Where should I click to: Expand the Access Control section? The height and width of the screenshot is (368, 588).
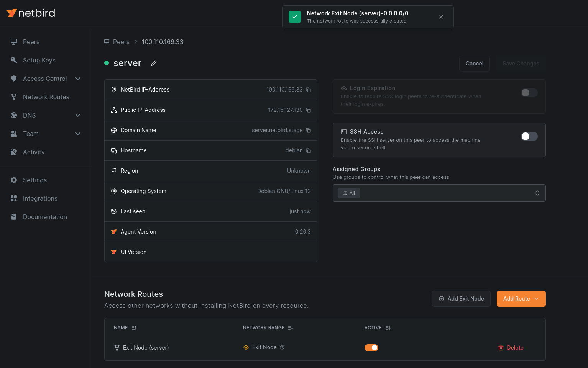point(78,79)
